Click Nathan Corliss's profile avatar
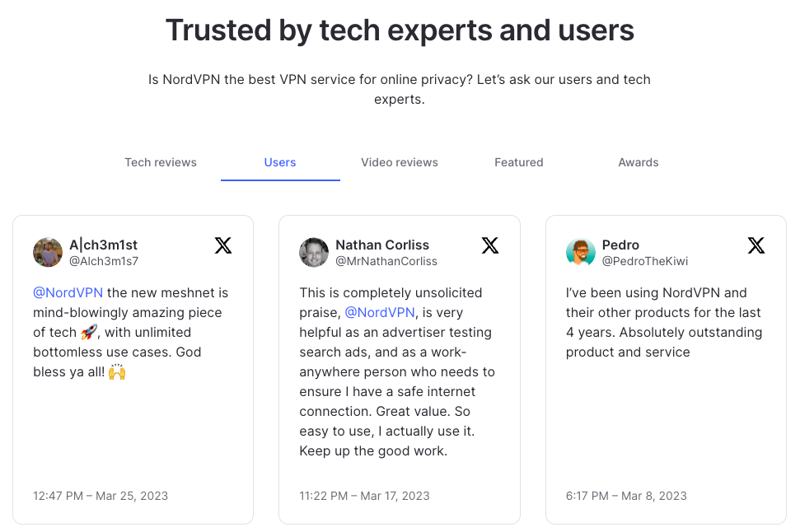Image resolution: width=800 pixels, height=532 pixels. [314, 251]
